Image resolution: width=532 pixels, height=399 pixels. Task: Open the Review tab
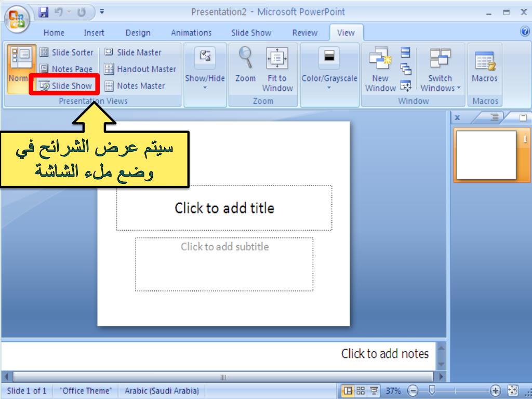coord(304,33)
